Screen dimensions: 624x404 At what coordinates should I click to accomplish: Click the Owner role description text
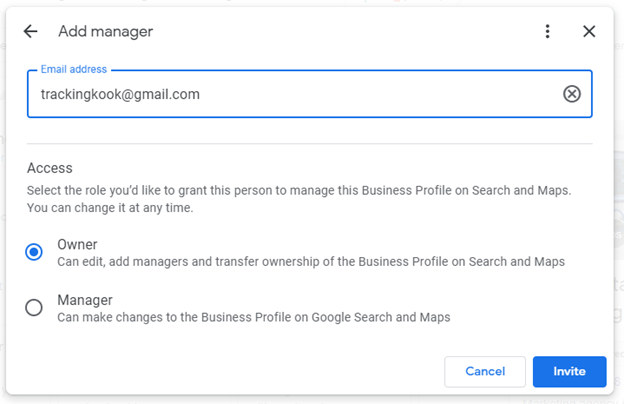[x=311, y=262]
